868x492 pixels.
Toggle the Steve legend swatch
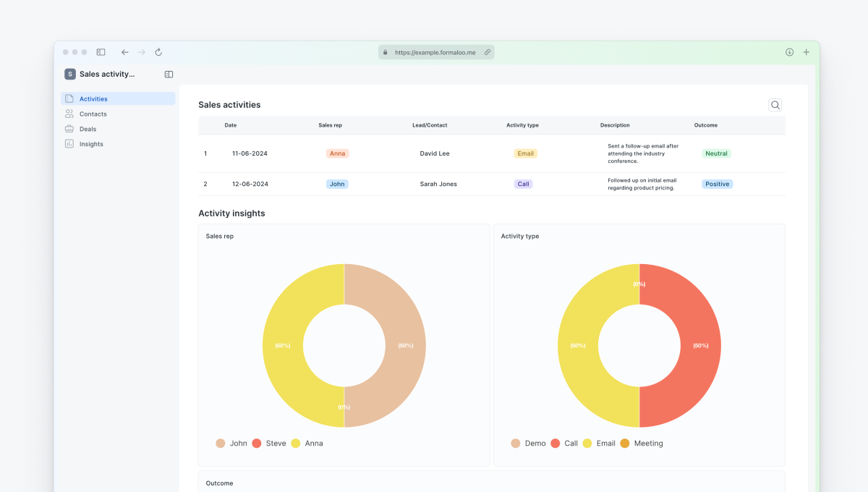point(257,443)
